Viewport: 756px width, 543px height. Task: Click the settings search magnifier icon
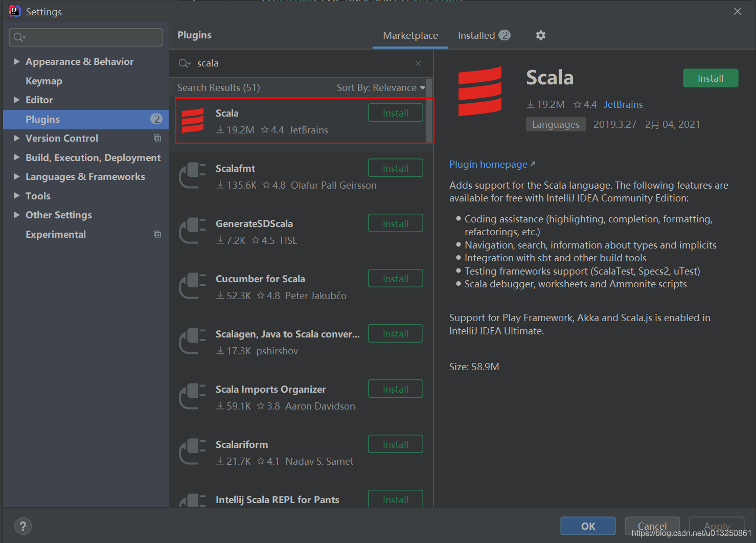coord(19,37)
